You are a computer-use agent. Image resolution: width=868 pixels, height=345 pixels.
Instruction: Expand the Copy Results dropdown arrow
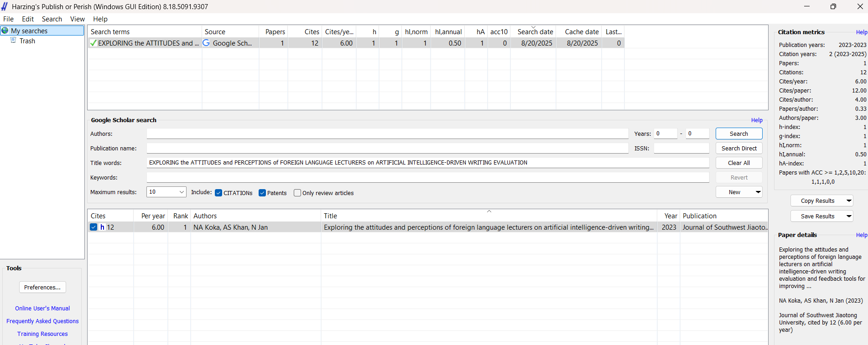click(848, 201)
